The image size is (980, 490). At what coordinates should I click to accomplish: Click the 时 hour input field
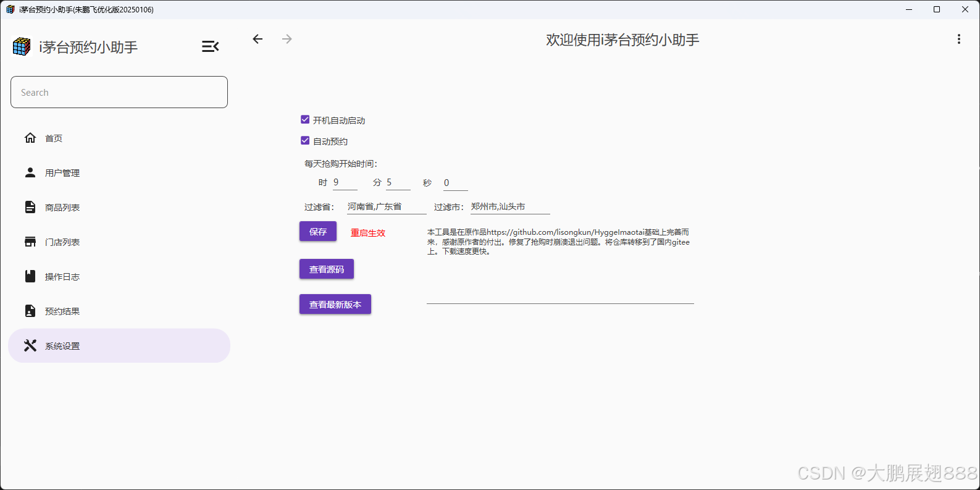tap(345, 182)
